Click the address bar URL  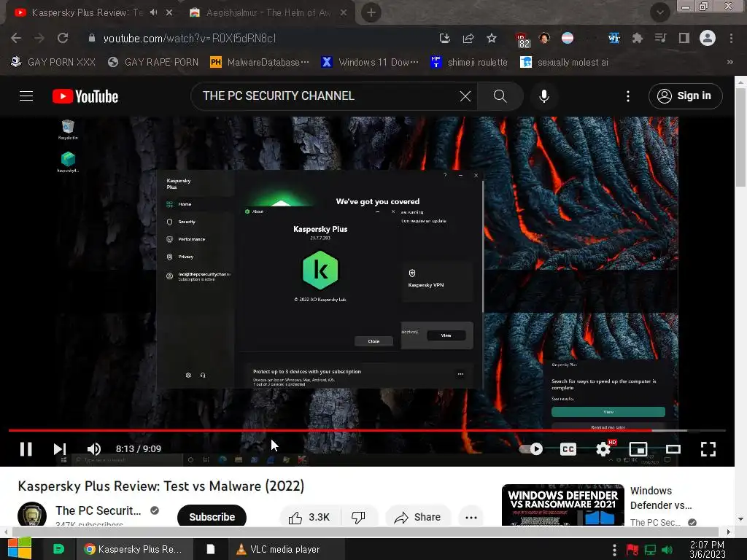(190, 38)
